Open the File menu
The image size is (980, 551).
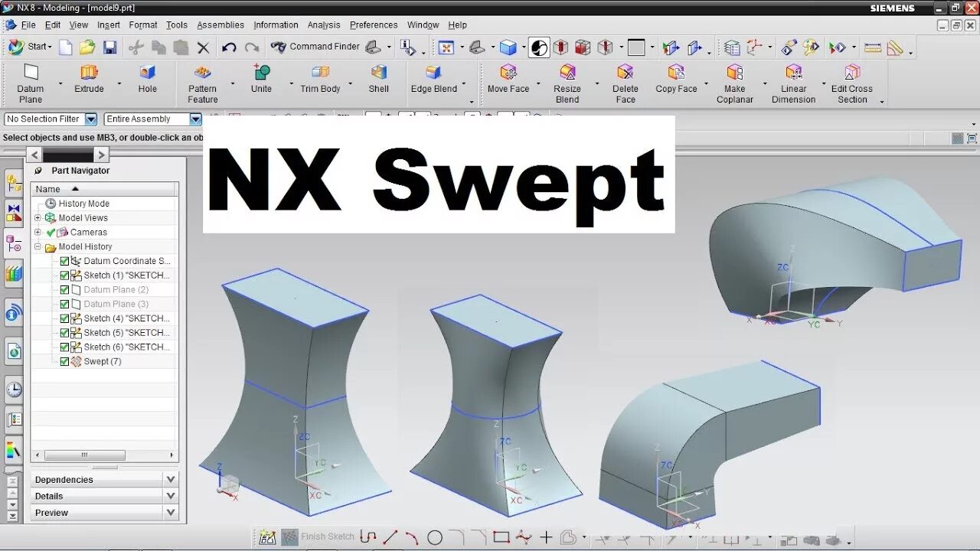pos(28,25)
